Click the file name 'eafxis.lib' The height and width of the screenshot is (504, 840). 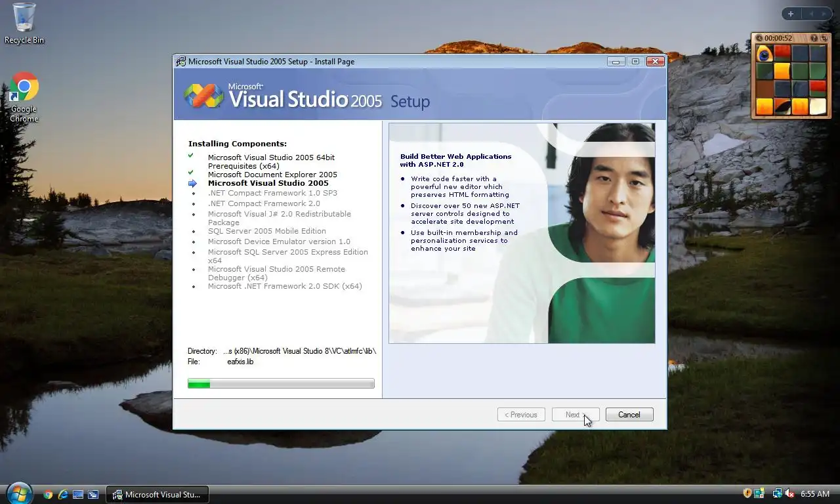(x=240, y=362)
